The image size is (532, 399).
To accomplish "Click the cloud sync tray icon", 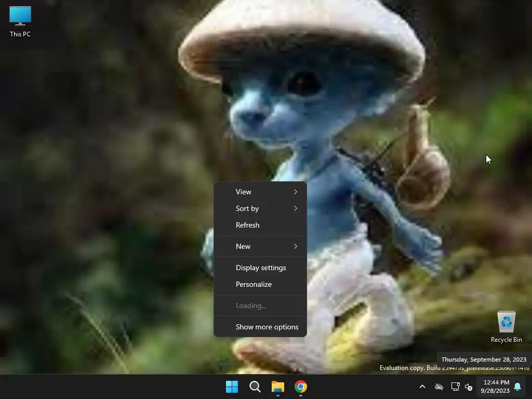I will (439, 387).
